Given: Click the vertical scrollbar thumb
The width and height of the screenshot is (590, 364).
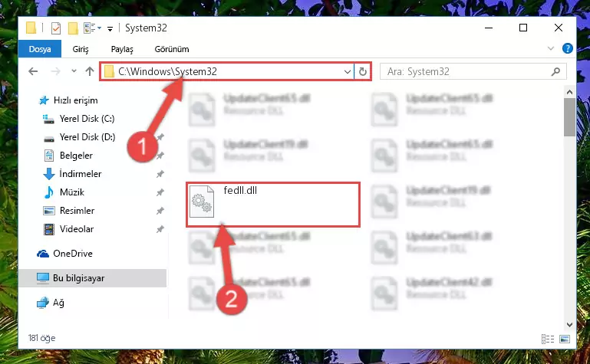Looking at the screenshot, I should (x=569, y=117).
